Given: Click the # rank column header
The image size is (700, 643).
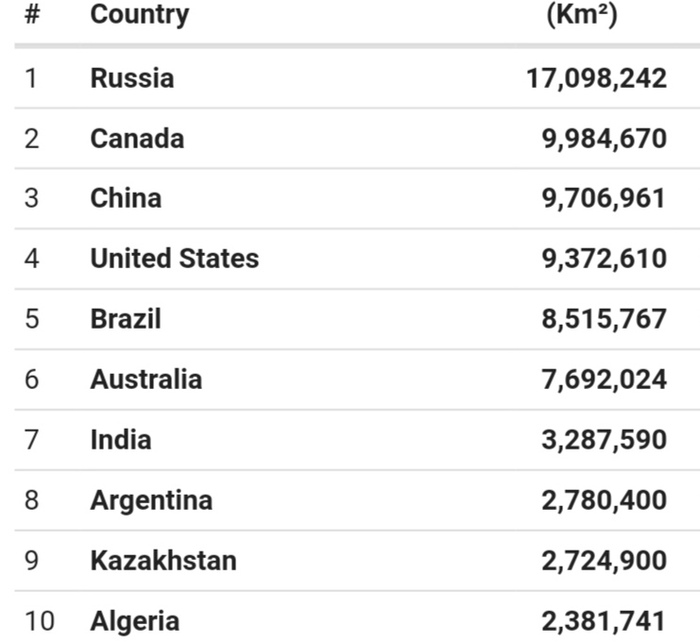Looking at the screenshot, I should click(x=31, y=15).
